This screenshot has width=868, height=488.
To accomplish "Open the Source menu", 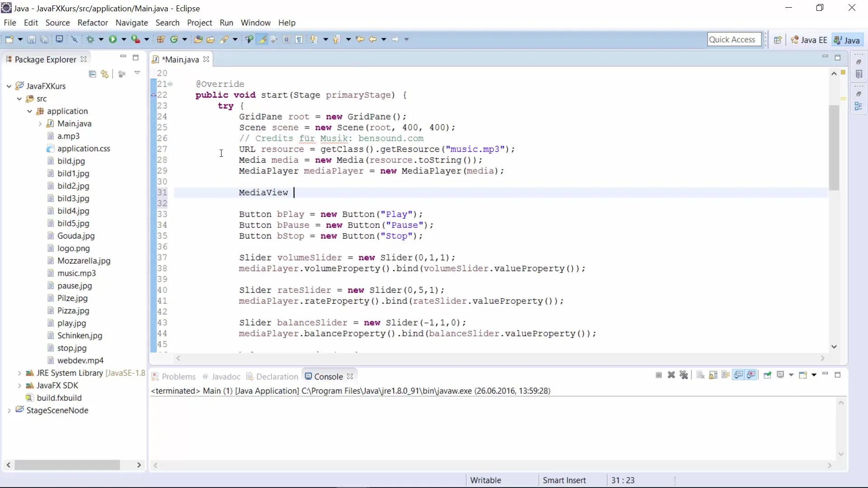I will coord(57,23).
